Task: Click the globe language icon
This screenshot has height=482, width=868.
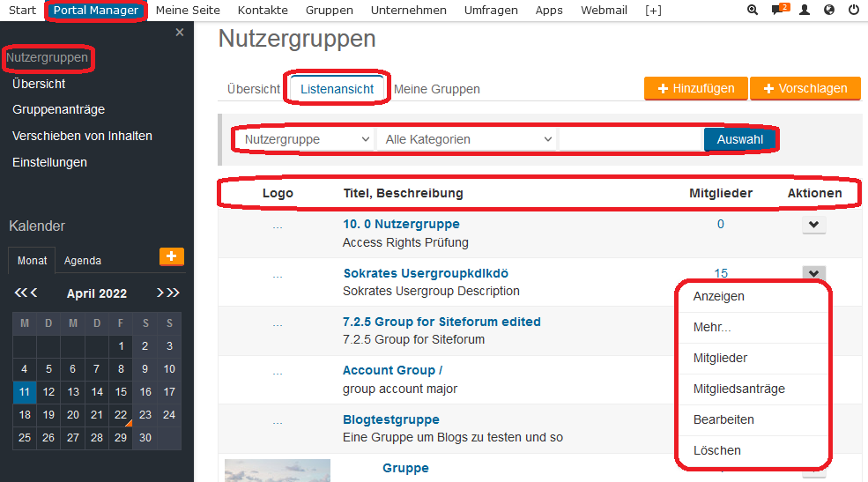Action: click(828, 10)
